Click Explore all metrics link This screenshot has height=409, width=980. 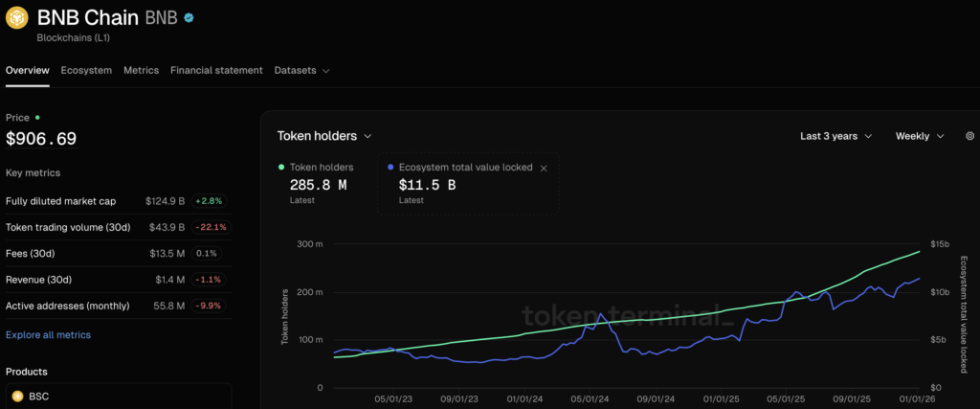pos(48,335)
